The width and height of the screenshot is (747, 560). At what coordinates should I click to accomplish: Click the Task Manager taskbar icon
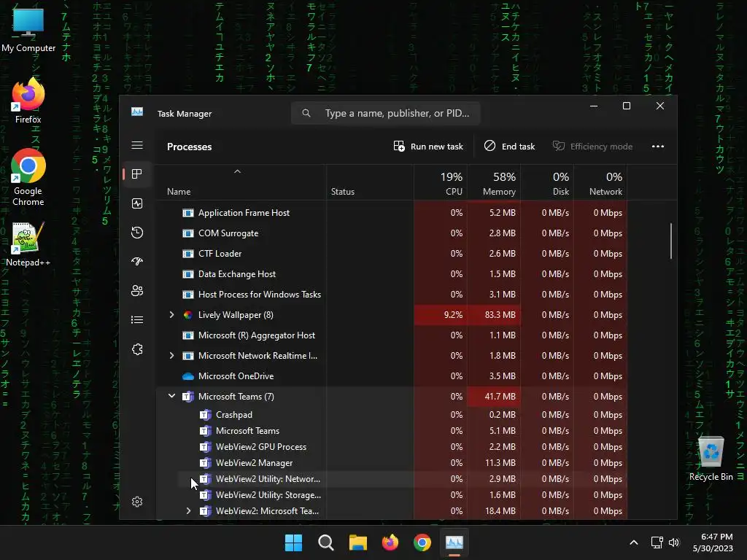pos(454,542)
